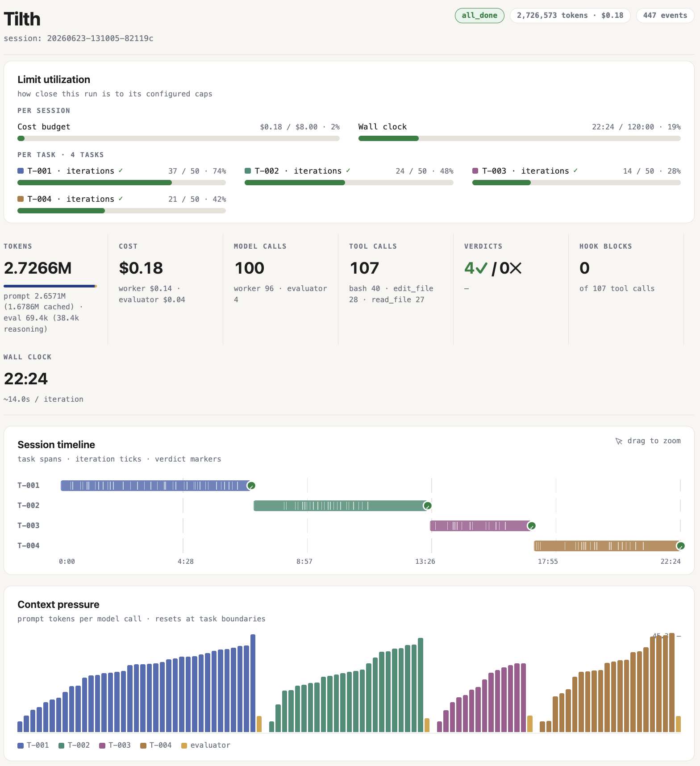Click the 37 / 50 · 74% reading
The image size is (700, 766).
[197, 171]
